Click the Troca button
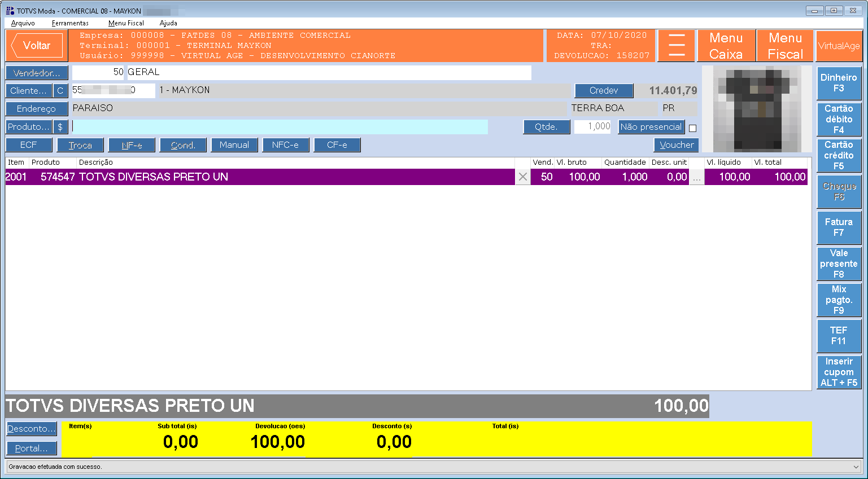868x479 pixels. [80, 145]
